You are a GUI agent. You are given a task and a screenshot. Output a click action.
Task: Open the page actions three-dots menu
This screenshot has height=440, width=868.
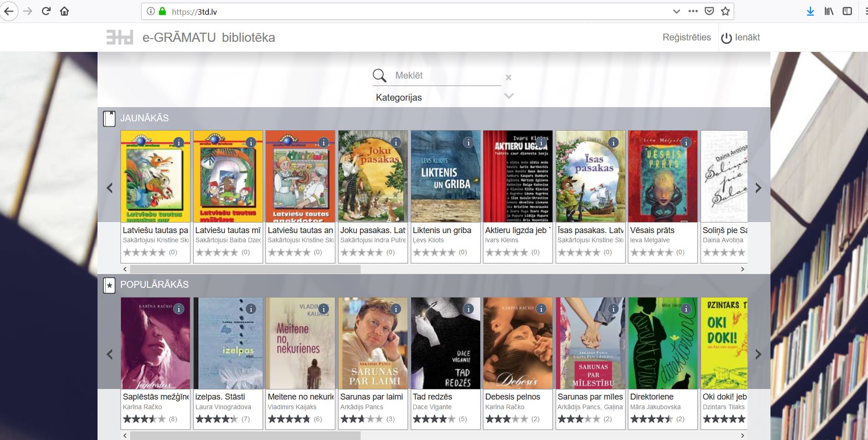pyautogui.click(x=693, y=11)
